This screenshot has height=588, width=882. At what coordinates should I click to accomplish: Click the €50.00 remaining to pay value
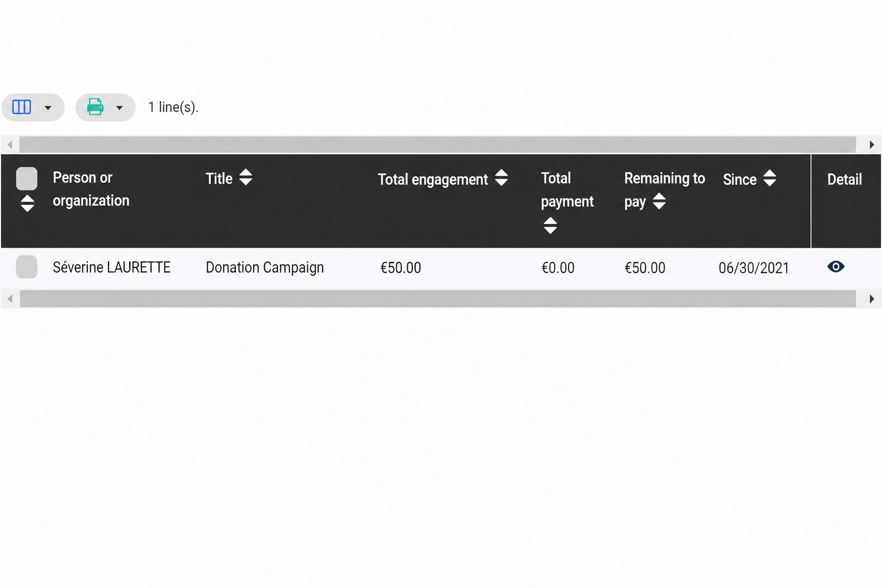[x=645, y=268]
